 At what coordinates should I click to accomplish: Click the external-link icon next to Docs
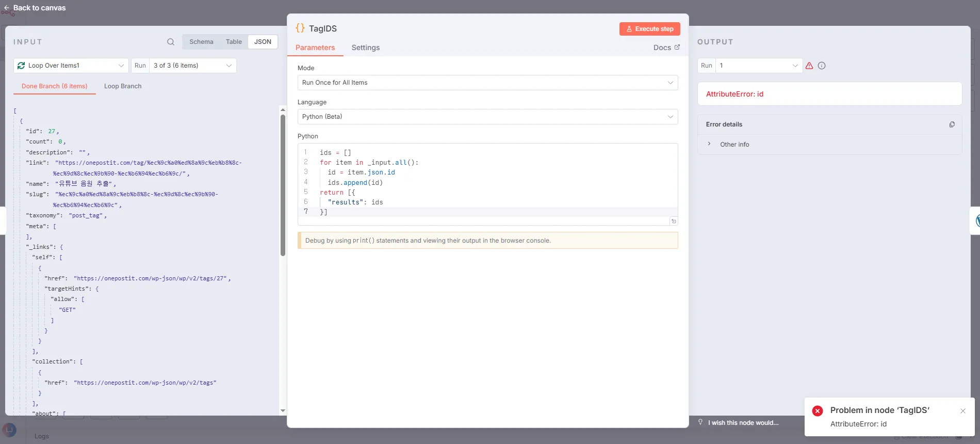[x=677, y=47]
